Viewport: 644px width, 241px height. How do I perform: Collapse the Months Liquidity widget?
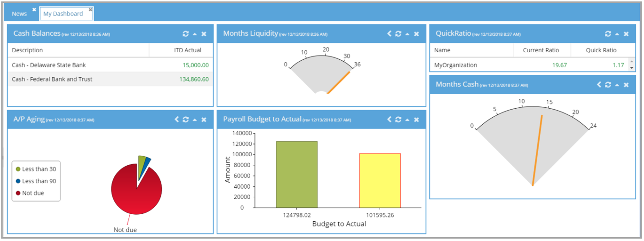click(x=407, y=34)
